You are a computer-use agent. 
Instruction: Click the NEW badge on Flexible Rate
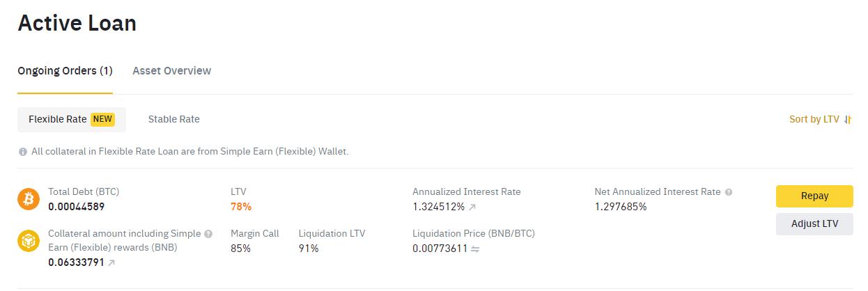102,120
